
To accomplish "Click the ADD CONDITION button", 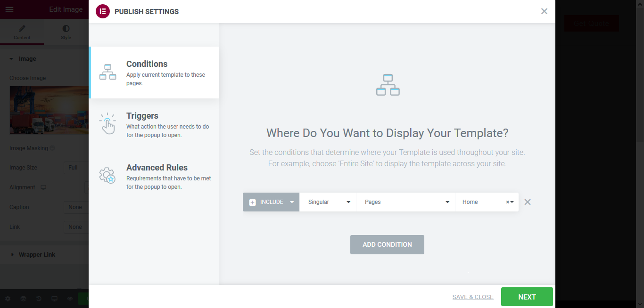I will [x=387, y=244].
